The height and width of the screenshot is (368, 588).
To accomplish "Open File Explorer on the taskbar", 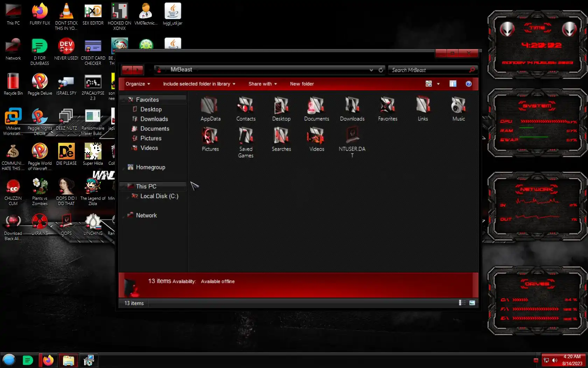I will pos(68,360).
